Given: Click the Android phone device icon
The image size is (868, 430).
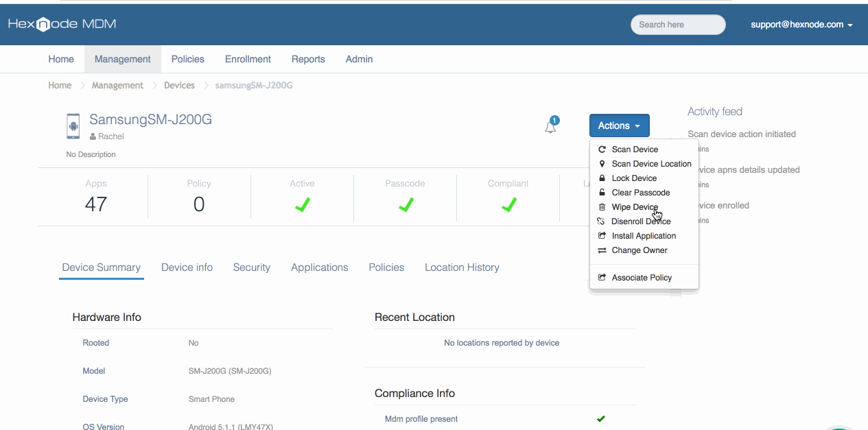Looking at the screenshot, I should [73, 126].
